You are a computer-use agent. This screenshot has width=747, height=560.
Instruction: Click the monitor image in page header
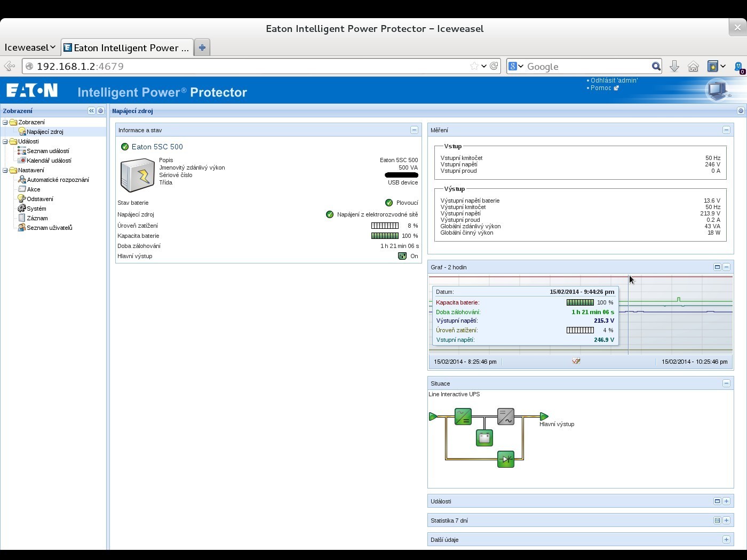[x=718, y=90]
